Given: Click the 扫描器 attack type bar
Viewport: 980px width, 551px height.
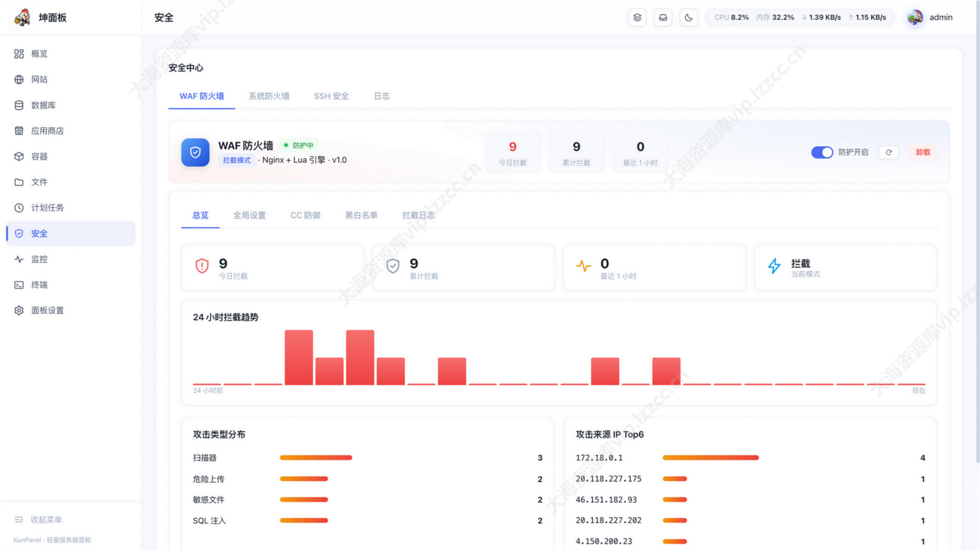Looking at the screenshot, I should point(316,458).
